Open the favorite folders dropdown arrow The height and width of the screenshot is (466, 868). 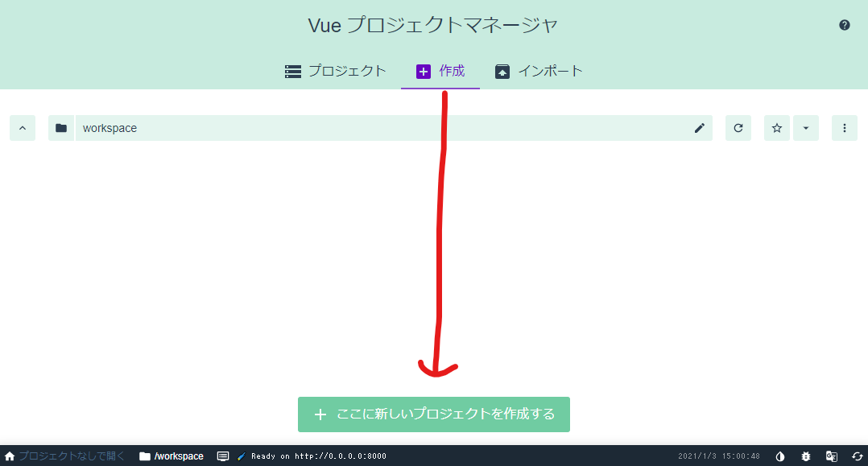pos(806,128)
